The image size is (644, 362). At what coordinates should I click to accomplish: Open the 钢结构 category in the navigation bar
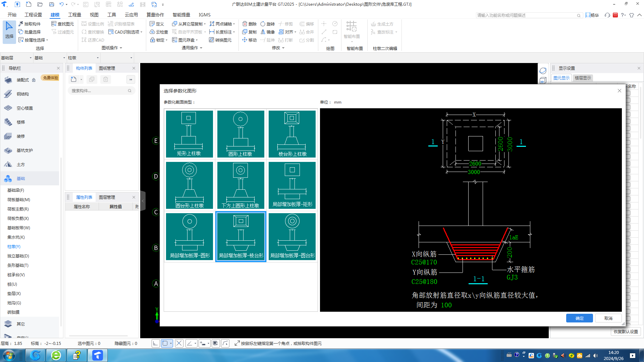[x=22, y=94]
